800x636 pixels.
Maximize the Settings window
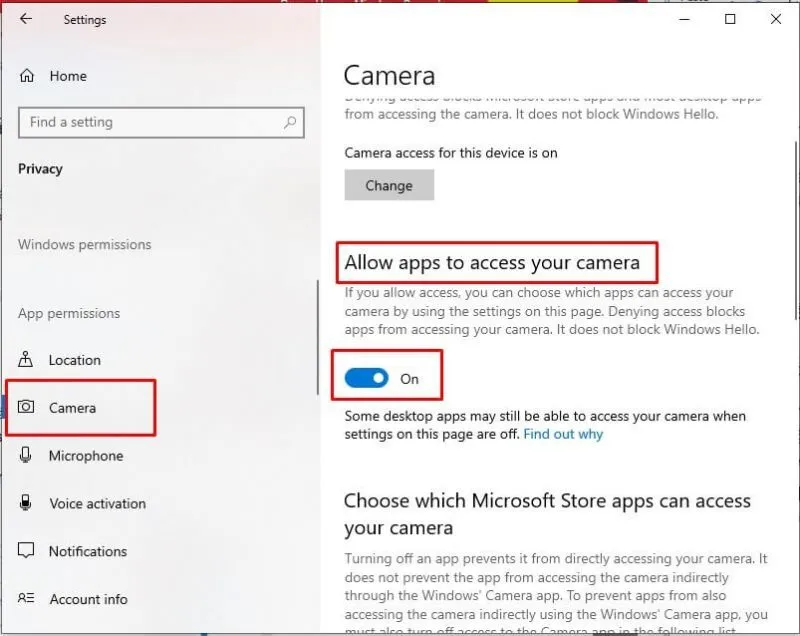tap(730, 19)
